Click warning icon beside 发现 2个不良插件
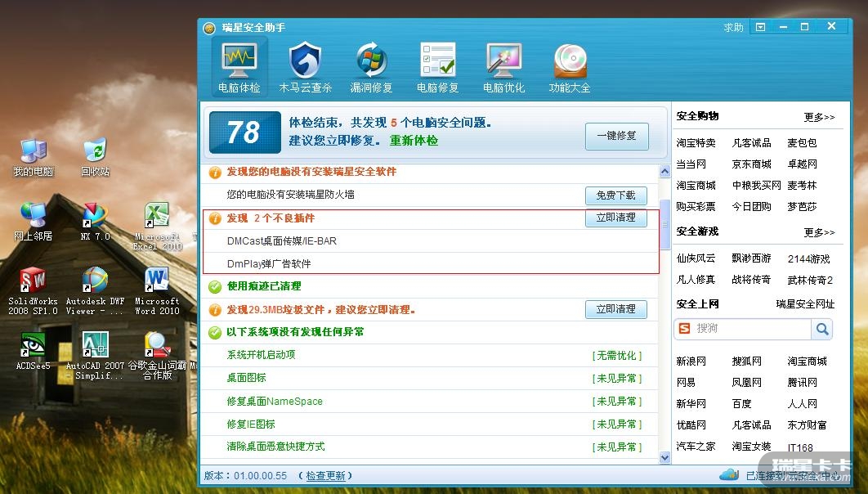 215,218
